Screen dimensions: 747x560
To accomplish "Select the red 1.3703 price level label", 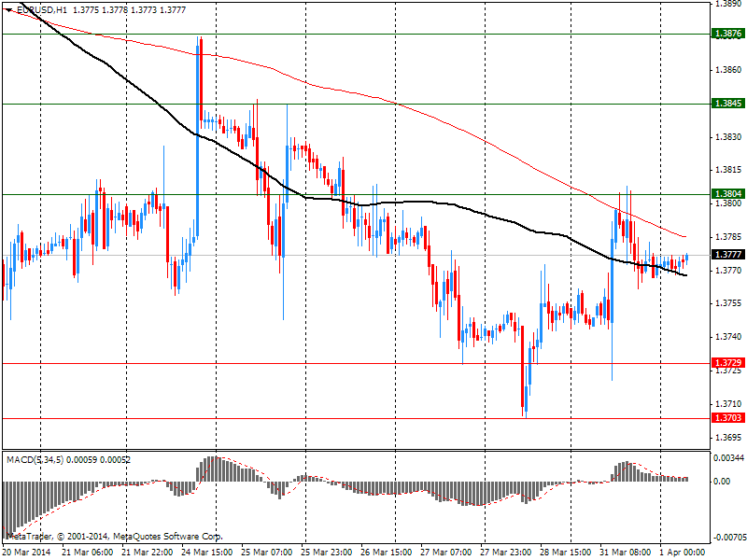I will (x=727, y=419).
